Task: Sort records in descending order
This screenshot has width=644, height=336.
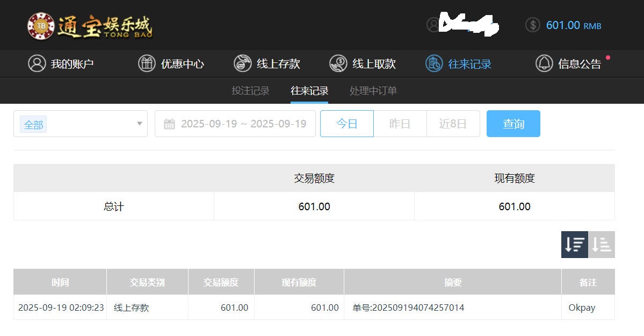Action: [574, 245]
